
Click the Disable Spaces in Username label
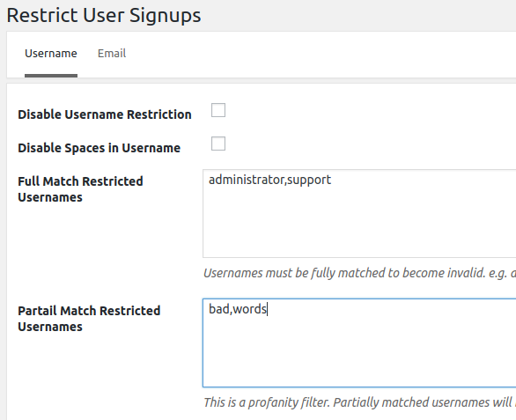(x=99, y=148)
